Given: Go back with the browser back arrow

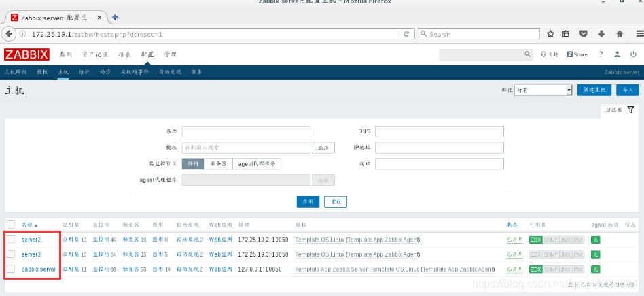Looking at the screenshot, I should tap(9, 34).
